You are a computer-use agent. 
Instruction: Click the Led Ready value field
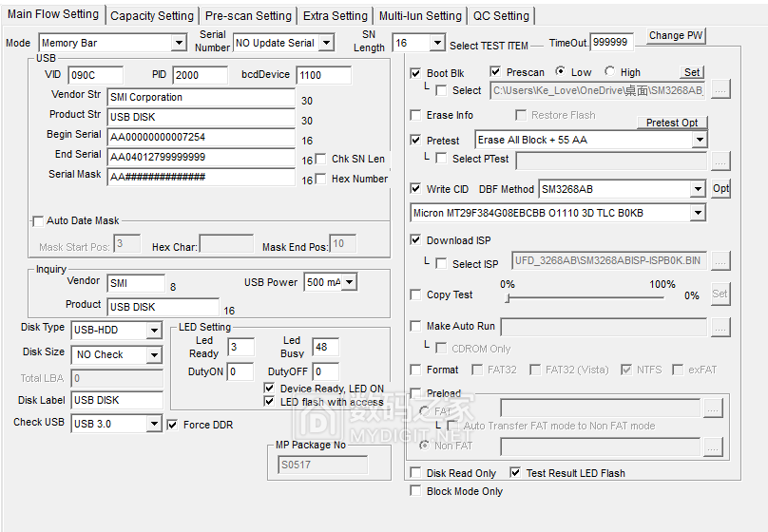pos(241,347)
